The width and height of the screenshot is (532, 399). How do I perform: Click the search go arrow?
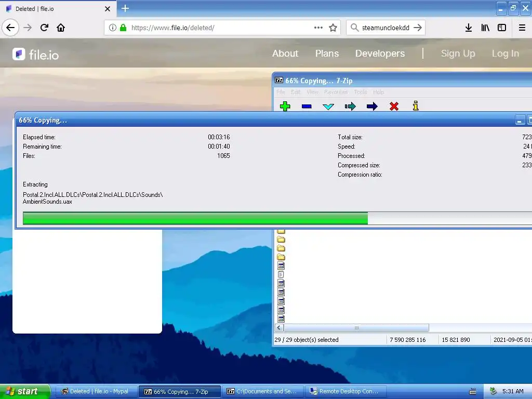tap(418, 28)
